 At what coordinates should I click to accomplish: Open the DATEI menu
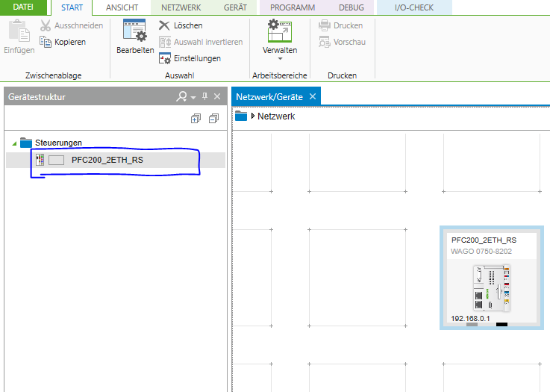point(24,7)
